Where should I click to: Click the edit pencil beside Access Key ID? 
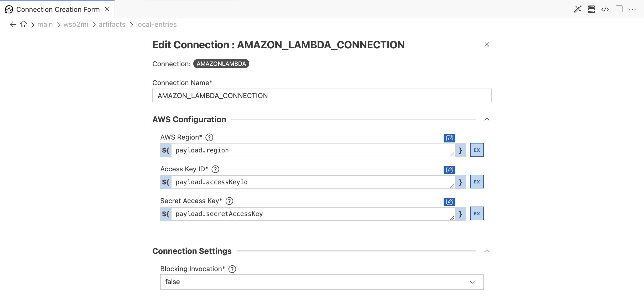(x=449, y=170)
